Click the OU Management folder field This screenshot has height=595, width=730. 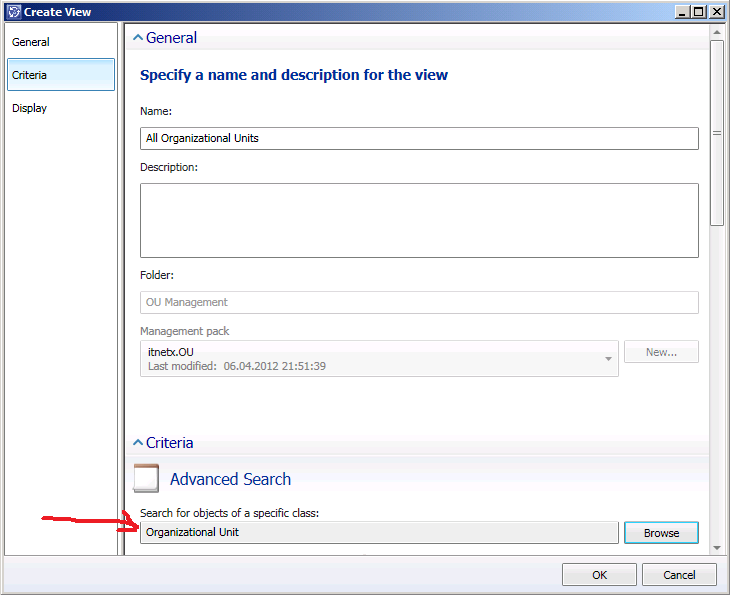(419, 302)
